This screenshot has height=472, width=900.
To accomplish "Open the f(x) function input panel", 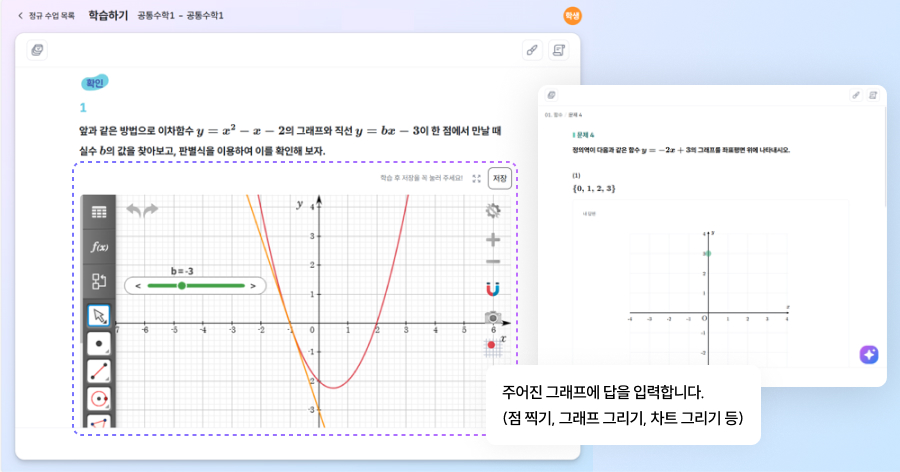I will point(99,247).
